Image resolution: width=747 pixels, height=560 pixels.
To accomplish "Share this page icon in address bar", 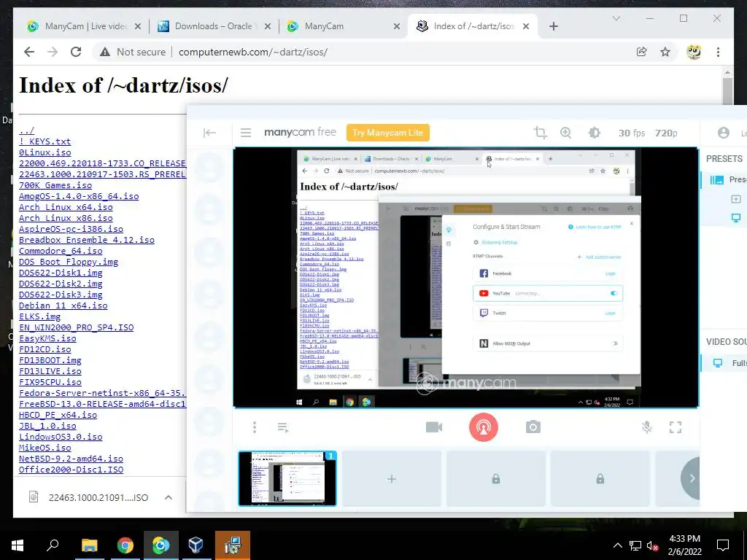I will coord(642,52).
